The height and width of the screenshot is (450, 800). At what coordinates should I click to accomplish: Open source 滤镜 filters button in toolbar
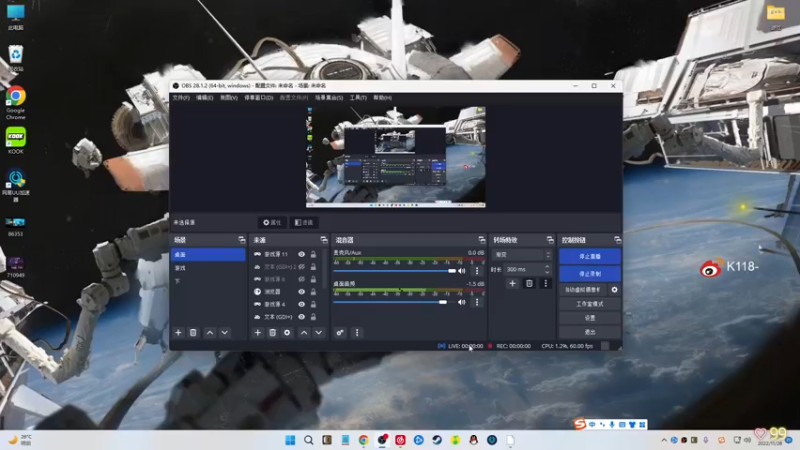[304, 222]
